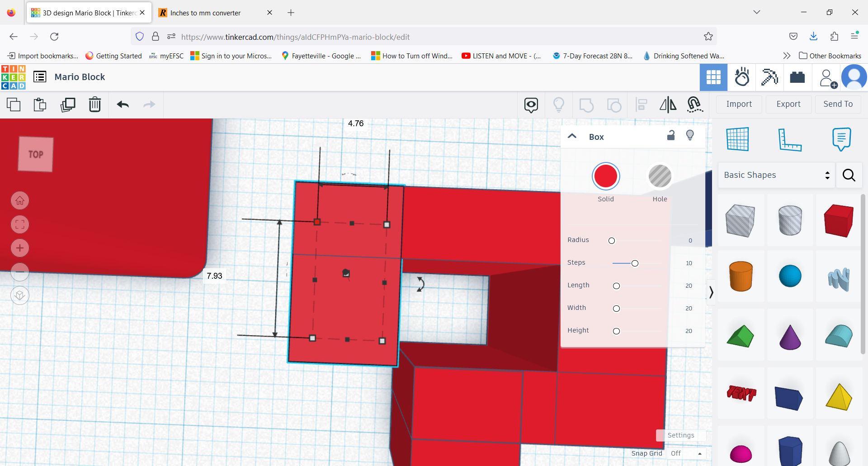Select the red Box shape thumbnail
Viewport: 868px width, 466px height.
(x=838, y=220)
